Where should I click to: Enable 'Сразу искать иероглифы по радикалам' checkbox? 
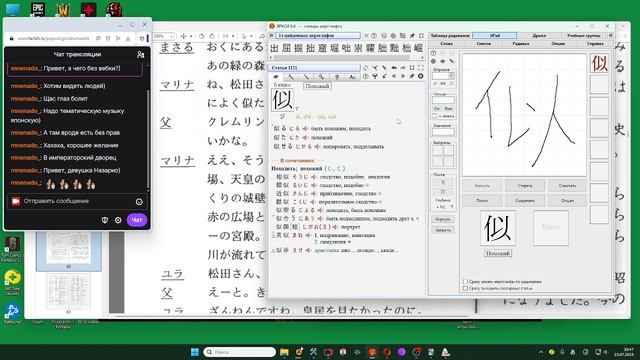[465, 282]
